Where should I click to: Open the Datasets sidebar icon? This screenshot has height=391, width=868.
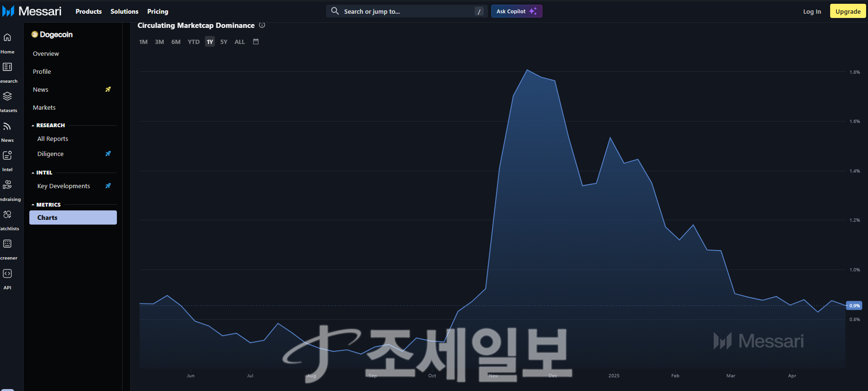[x=7, y=96]
